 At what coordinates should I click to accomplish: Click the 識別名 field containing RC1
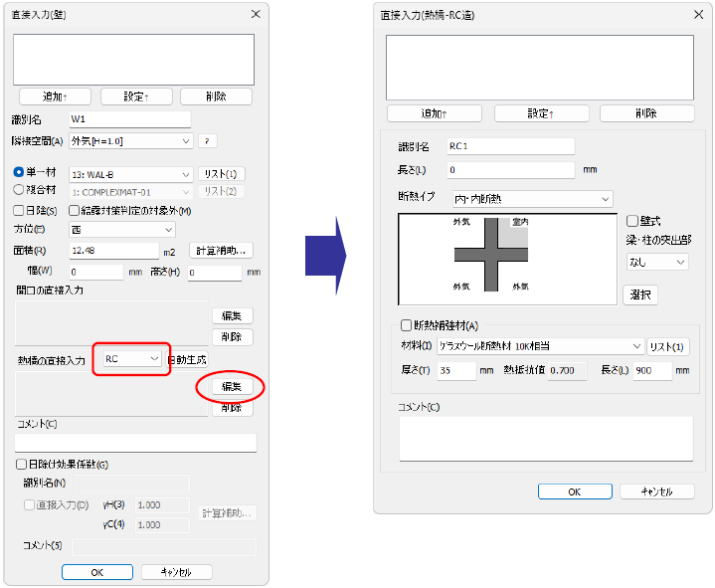coord(509,146)
